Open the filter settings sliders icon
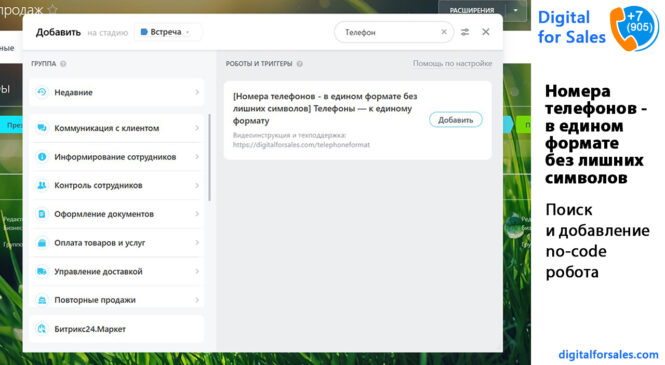The width and height of the screenshot is (665, 365). click(x=465, y=32)
